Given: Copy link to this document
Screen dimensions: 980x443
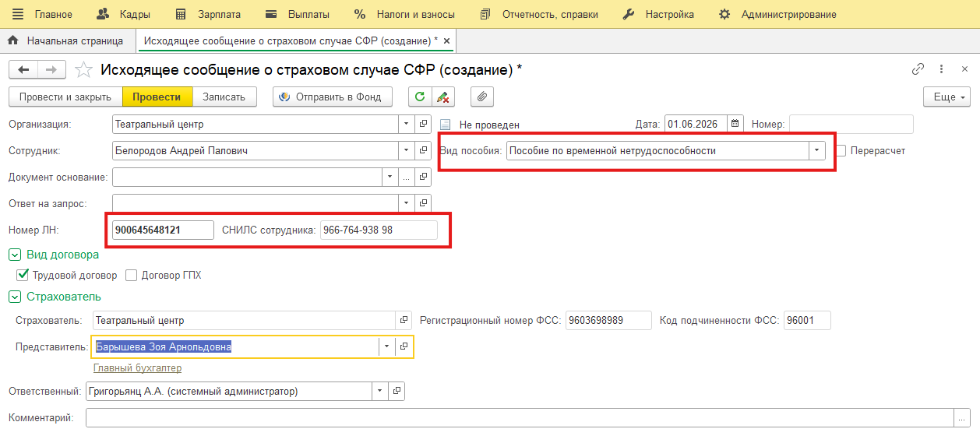Looking at the screenshot, I should (918, 69).
